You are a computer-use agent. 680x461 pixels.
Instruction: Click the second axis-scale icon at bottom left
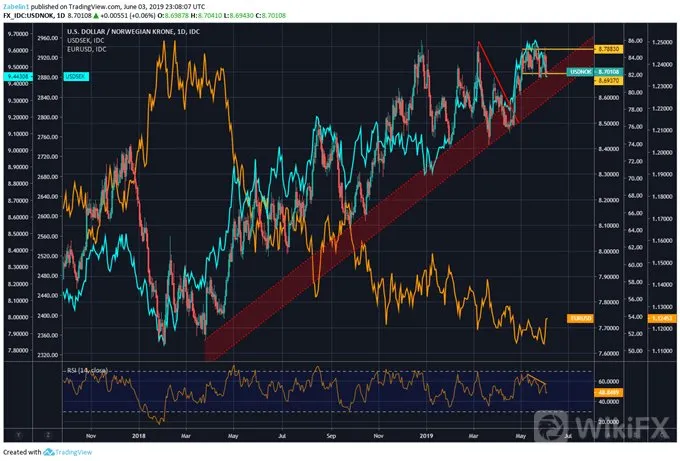[48, 435]
